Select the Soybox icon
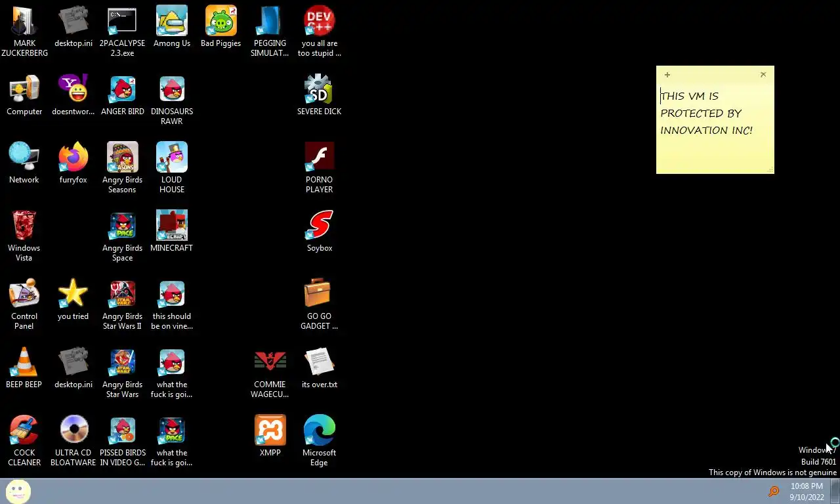The height and width of the screenshot is (504, 840). click(x=320, y=232)
